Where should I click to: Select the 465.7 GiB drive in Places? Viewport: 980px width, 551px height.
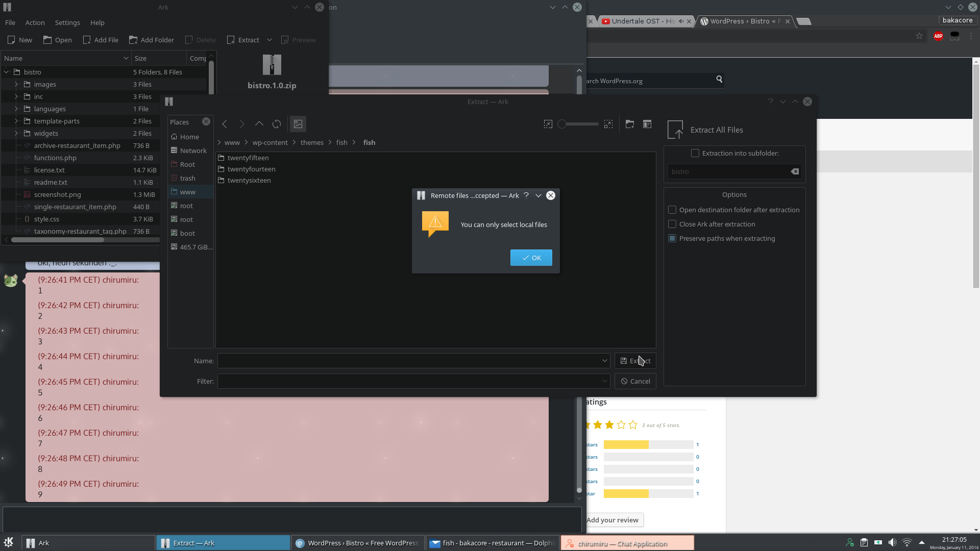pos(196,247)
